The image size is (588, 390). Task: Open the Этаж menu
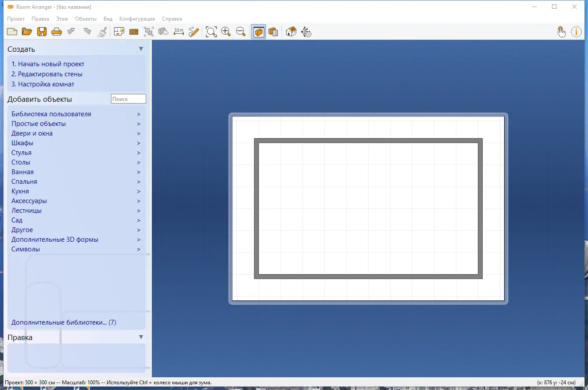[62, 19]
